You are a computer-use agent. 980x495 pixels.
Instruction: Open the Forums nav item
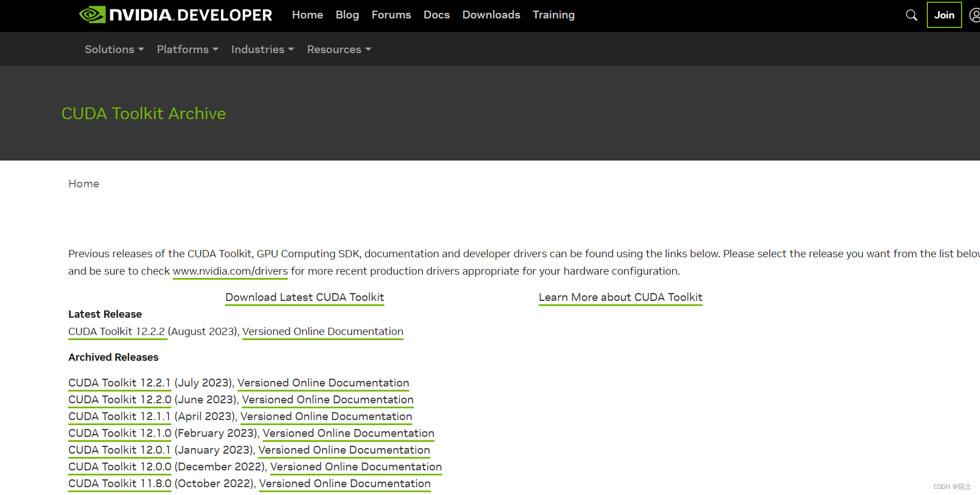coord(391,15)
